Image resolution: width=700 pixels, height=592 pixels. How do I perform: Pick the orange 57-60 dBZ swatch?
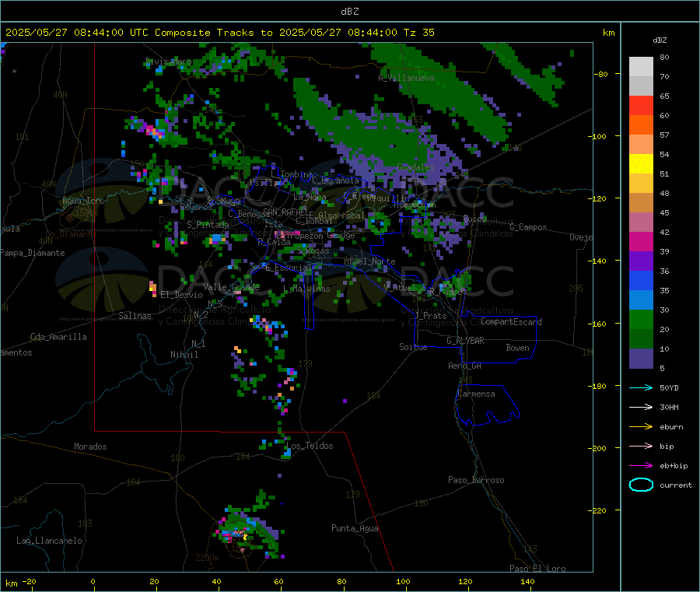(641, 125)
